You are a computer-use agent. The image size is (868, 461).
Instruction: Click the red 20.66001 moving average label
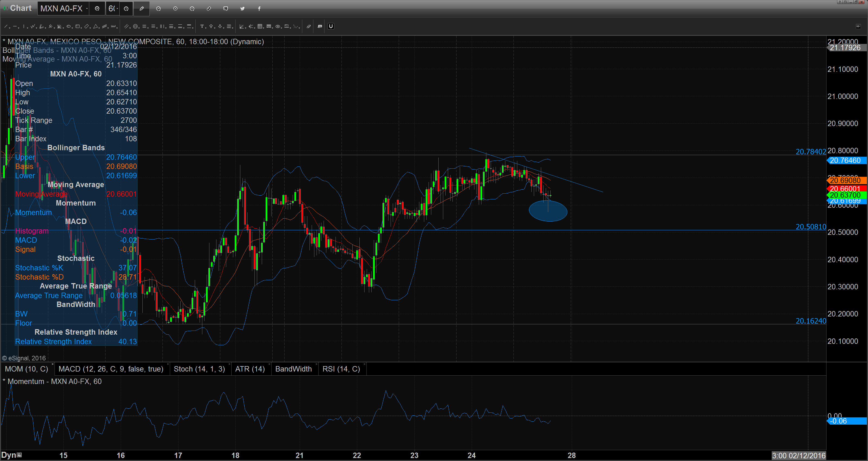pos(847,189)
